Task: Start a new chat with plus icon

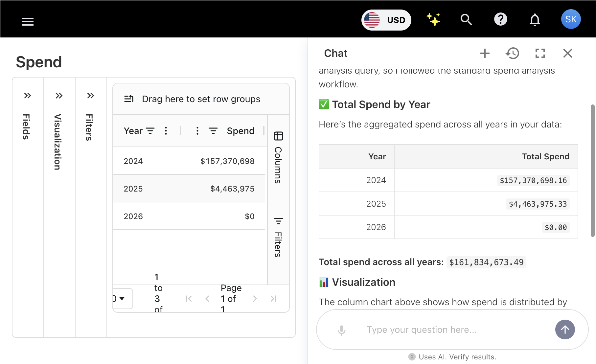Action: point(485,53)
